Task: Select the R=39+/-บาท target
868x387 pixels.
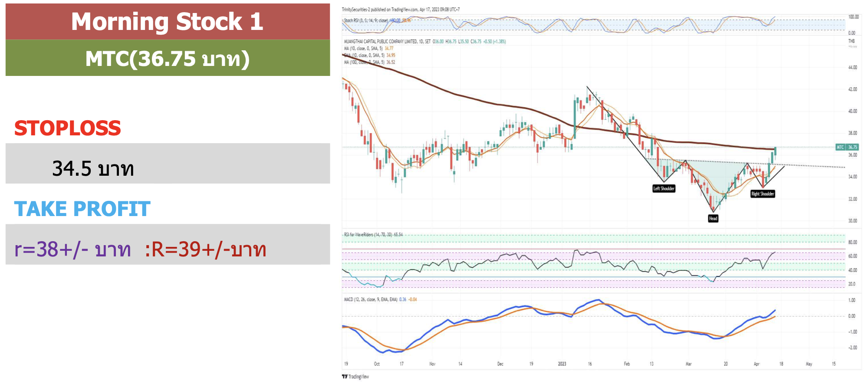Action: click(x=205, y=249)
